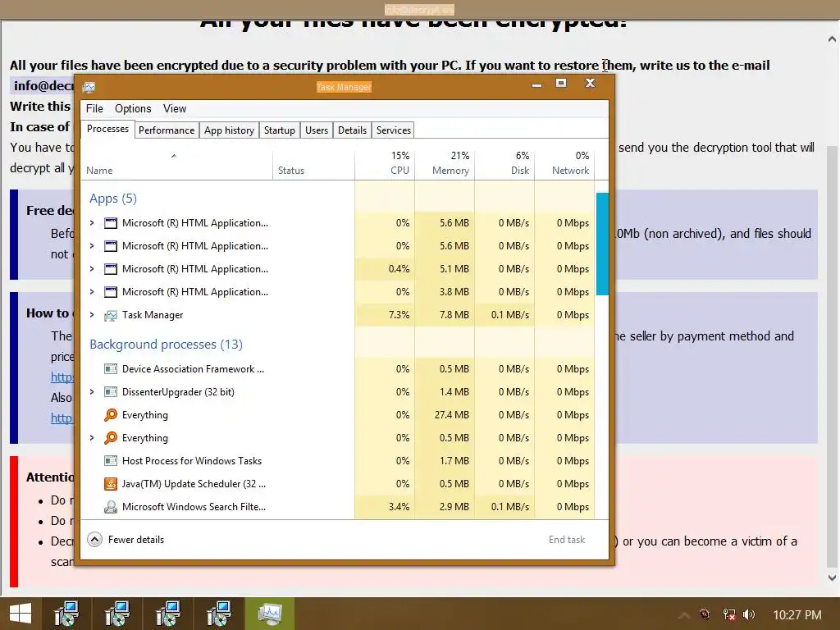Expand the HTML Application row using 5.1 MB
This screenshot has width=840, height=630.
click(x=92, y=269)
